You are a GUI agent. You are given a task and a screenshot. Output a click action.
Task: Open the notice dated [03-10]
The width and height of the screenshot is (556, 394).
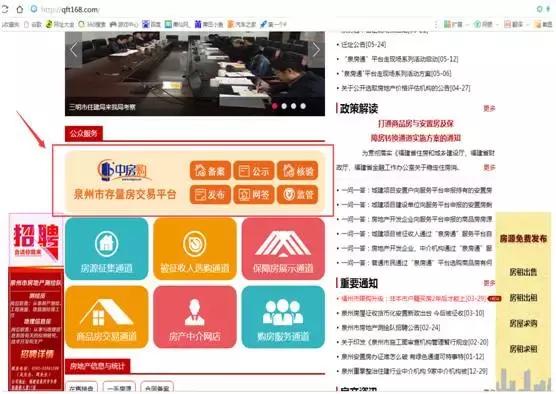[412, 313]
